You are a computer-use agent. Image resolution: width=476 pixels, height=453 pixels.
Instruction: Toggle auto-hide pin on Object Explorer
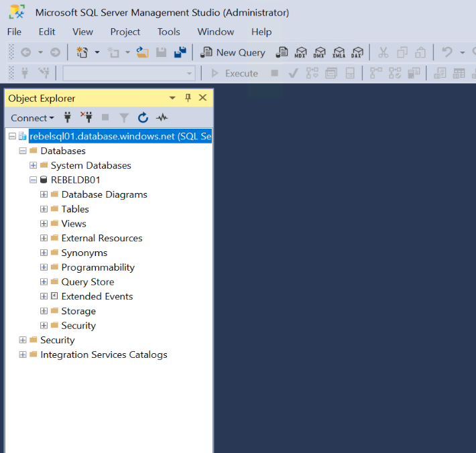[188, 98]
